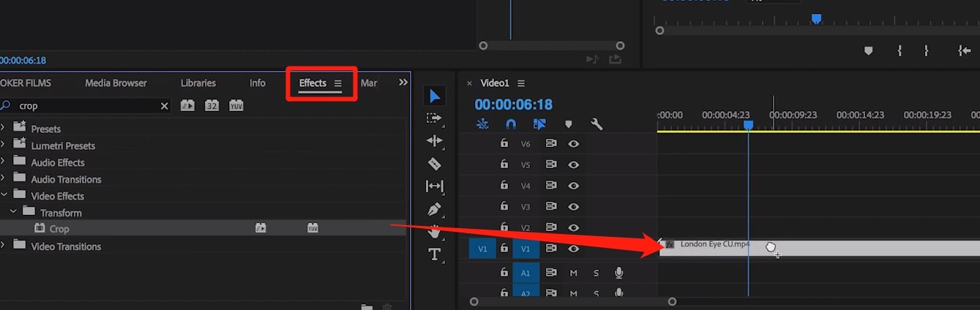The height and width of the screenshot is (310, 980).
Task: Expand the Presets folder
Action: pos(3,128)
